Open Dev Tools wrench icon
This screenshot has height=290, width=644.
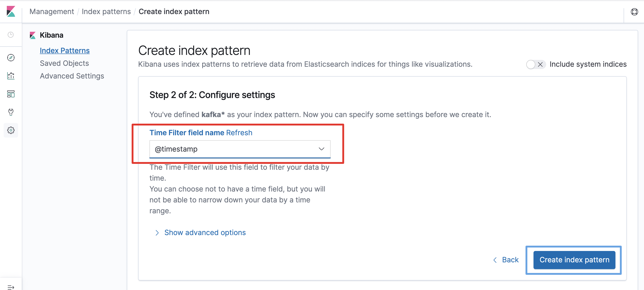pos(11,112)
